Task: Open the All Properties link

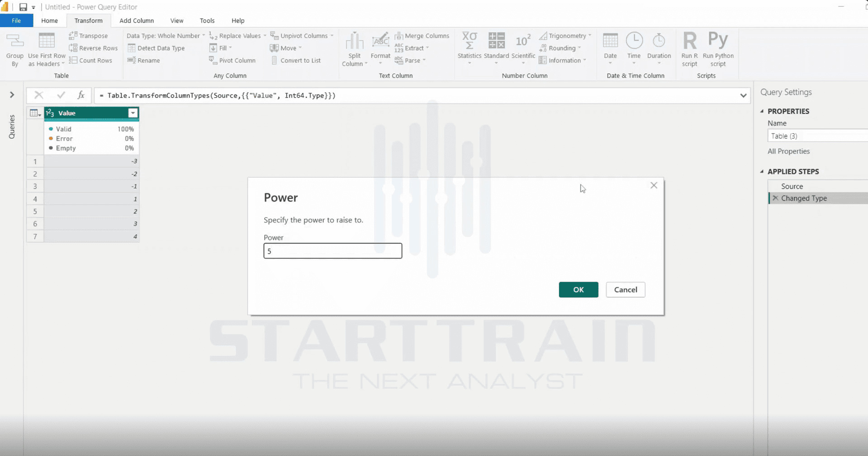Action: pos(788,151)
